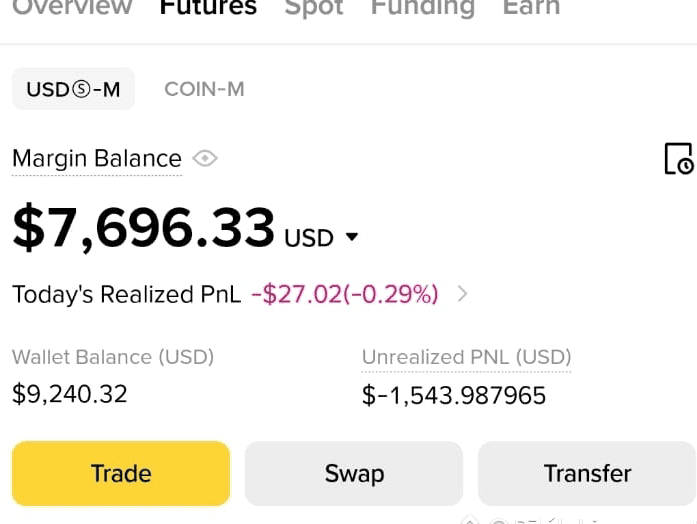Open the Funding tab
The image size is (697, 524).
pyautogui.click(x=423, y=8)
